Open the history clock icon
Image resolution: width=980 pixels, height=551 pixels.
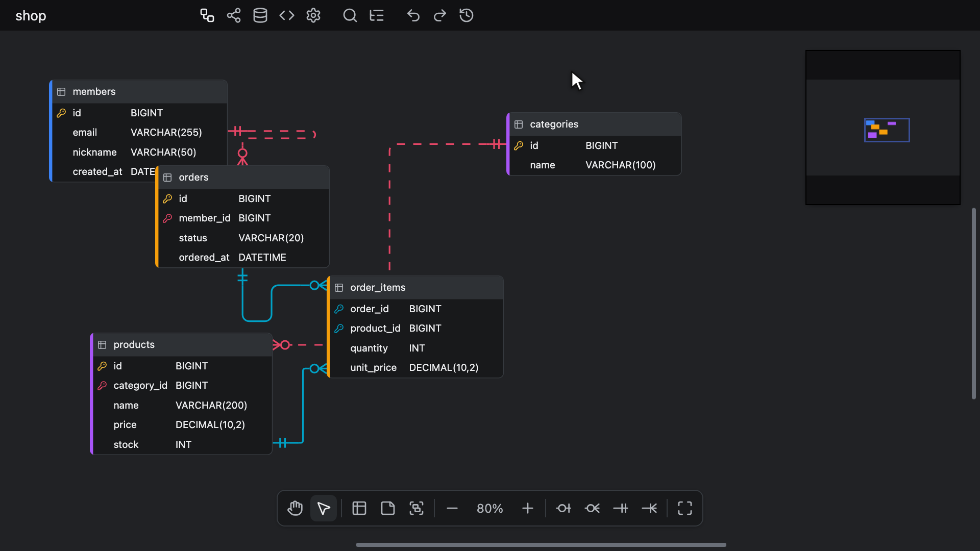tap(467, 15)
